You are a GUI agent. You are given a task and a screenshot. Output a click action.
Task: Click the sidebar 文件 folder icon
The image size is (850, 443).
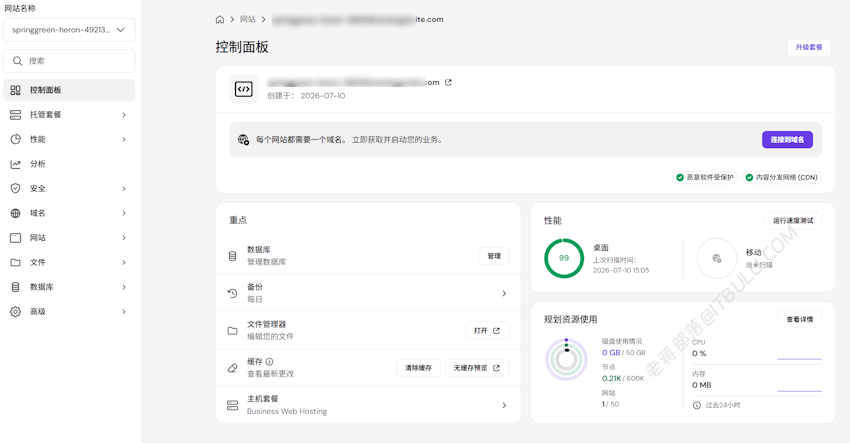[x=16, y=262]
